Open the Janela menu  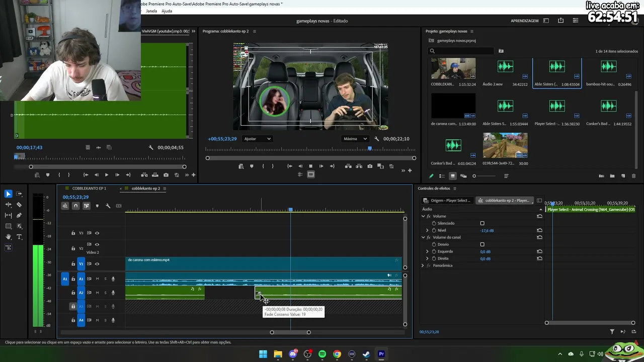[151, 11]
